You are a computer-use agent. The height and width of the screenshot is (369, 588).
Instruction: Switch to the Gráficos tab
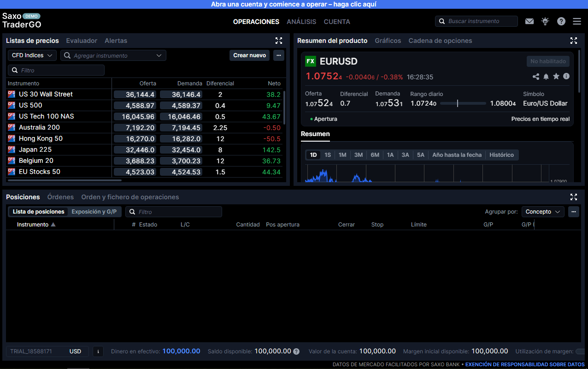[x=388, y=41]
